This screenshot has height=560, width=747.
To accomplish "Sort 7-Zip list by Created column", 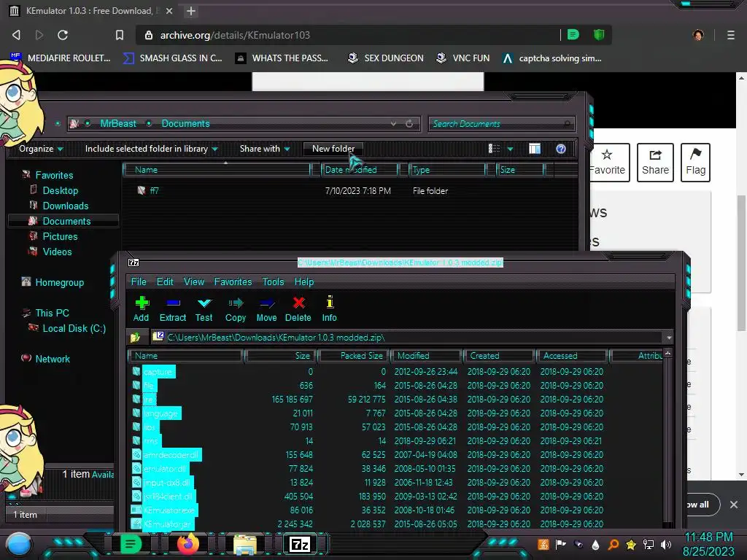I will pos(499,356).
